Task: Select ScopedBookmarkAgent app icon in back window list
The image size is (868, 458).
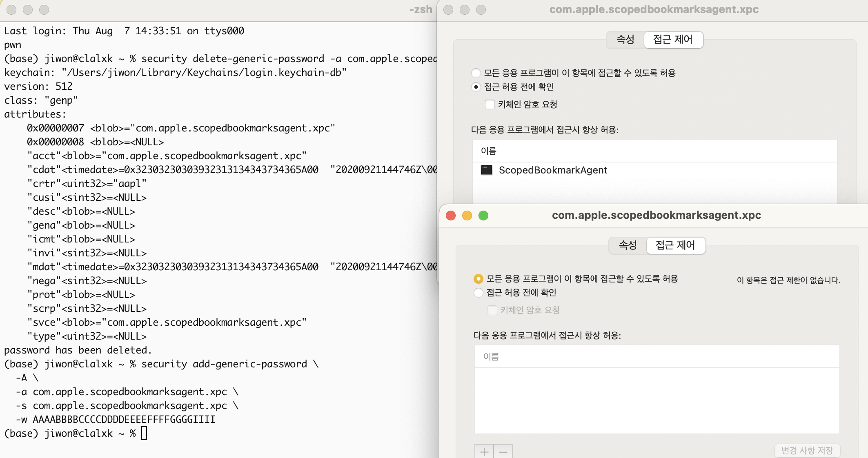Action: (x=486, y=170)
